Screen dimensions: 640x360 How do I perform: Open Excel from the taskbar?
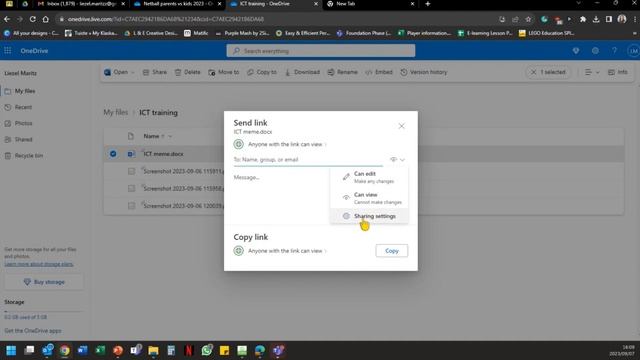(100, 350)
